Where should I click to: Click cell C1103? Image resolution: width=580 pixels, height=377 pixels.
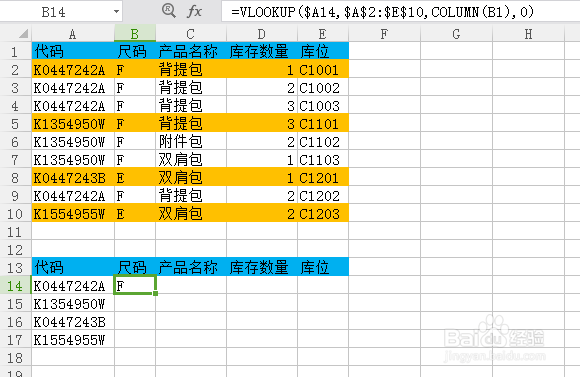[323, 159]
